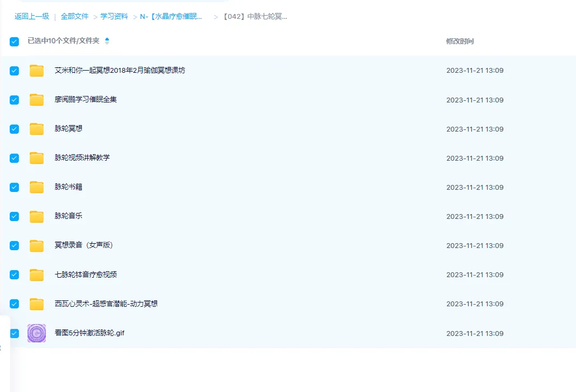Open file name 看图5分钟激活脉轮.gif

pos(90,333)
